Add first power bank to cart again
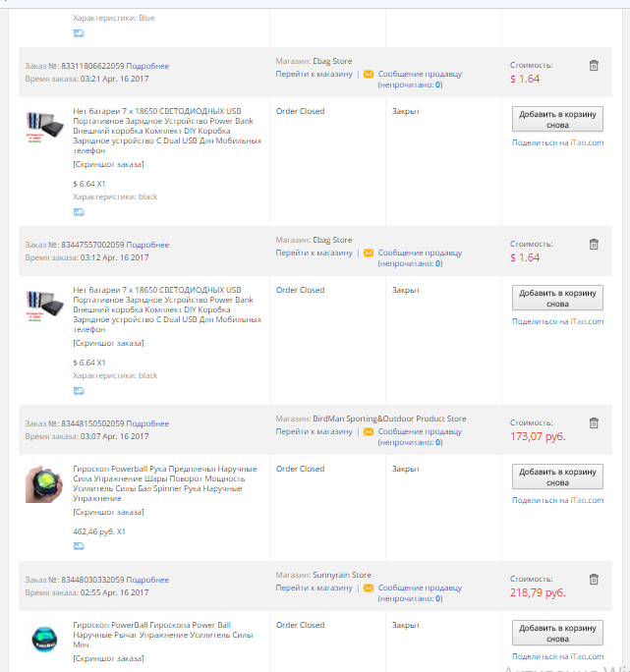Image resolution: width=630 pixels, height=672 pixels. pyautogui.click(x=557, y=119)
